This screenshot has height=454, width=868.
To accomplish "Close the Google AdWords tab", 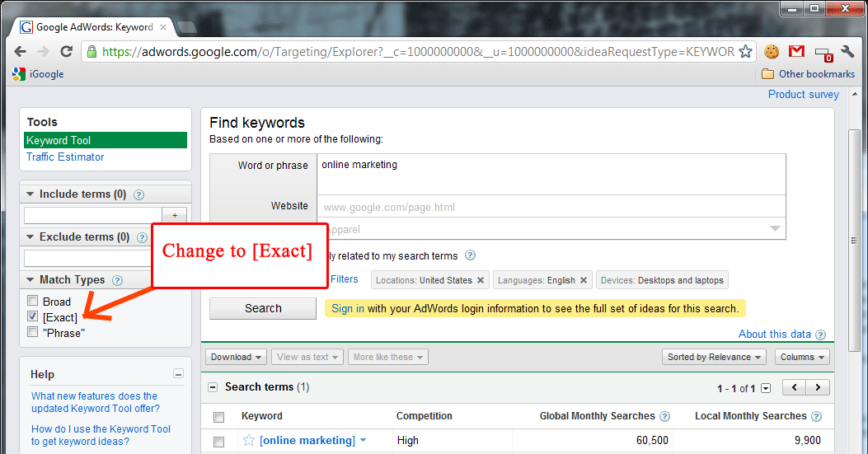I will click(162, 27).
